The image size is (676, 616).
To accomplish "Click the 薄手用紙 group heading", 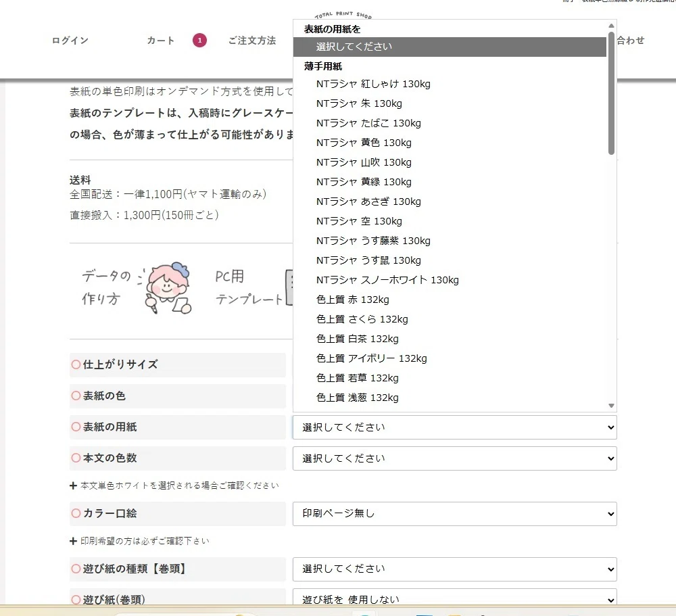I will (323, 66).
